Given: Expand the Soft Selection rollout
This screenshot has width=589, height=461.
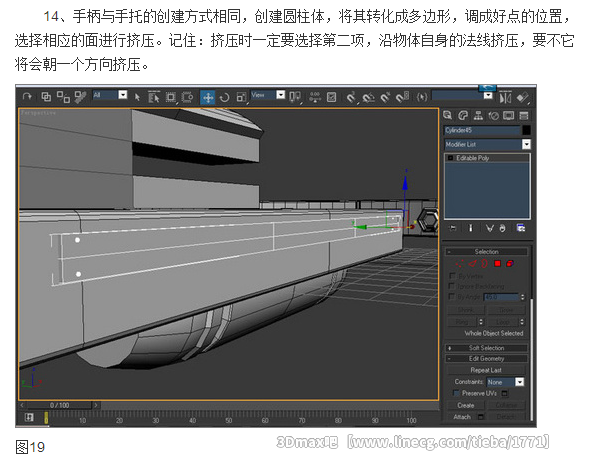Looking at the screenshot, I should click(486, 348).
